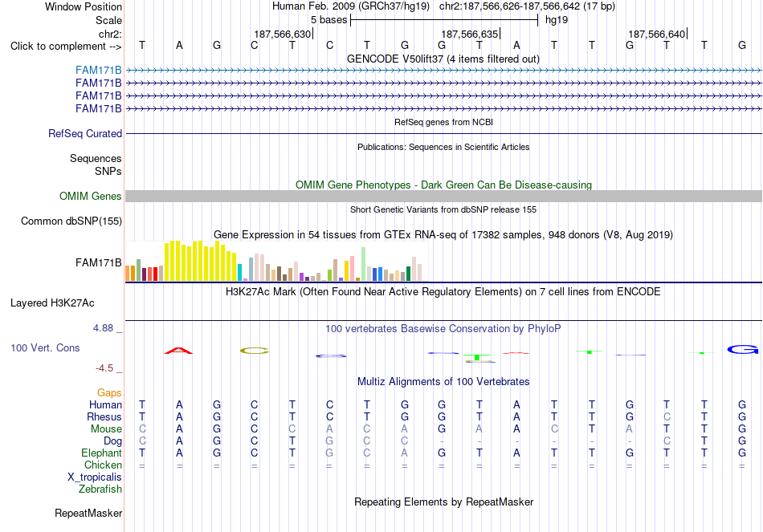The image size is (763, 532).
Task: Click the green 'OMIM Gene Phenotypes' track title
Action: (443, 185)
